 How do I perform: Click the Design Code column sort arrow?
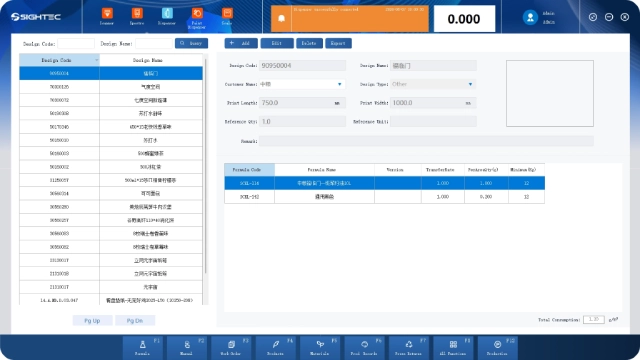click(96, 60)
